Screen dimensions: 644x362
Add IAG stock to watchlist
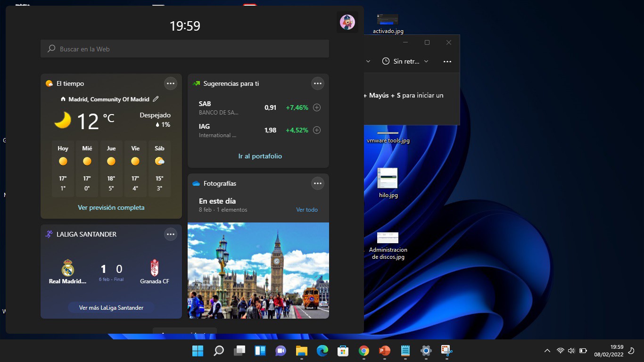tap(317, 130)
